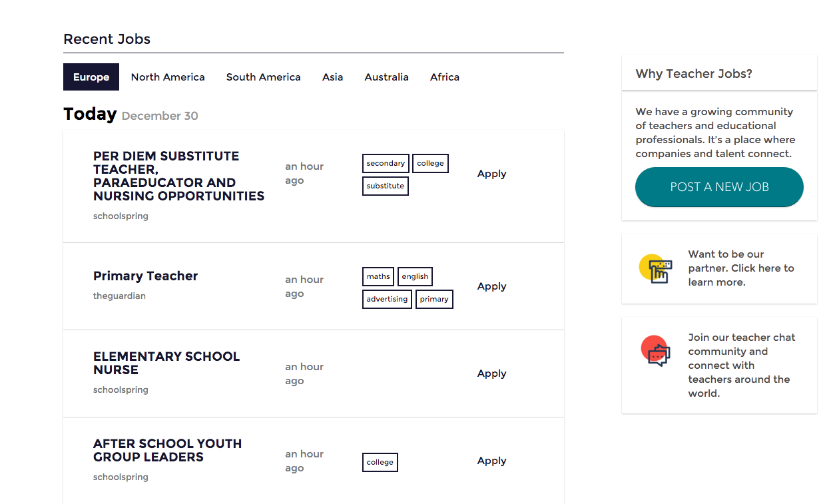Select the 'advertising' tag badge
This screenshot has height=504, width=833.
click(387, 299)
